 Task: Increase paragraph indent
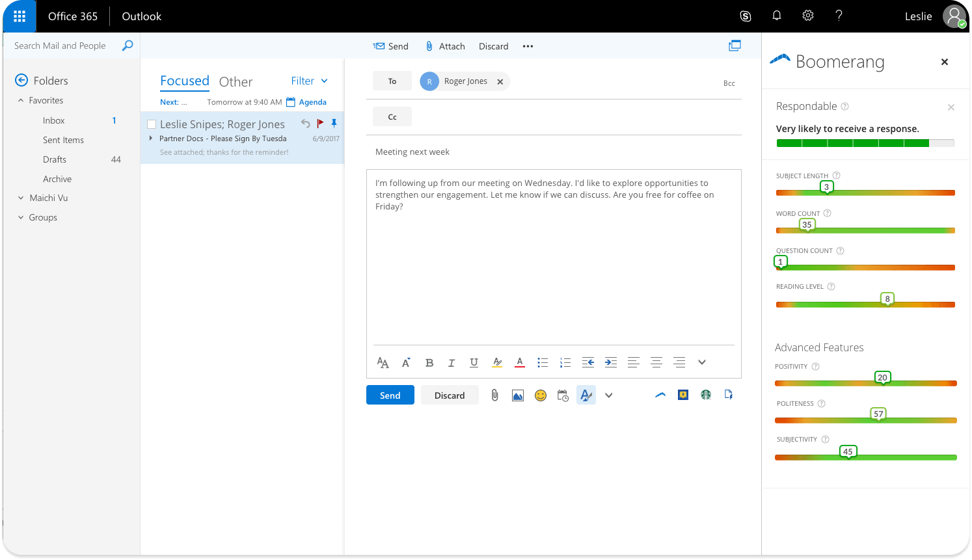(x=610, y=362)
